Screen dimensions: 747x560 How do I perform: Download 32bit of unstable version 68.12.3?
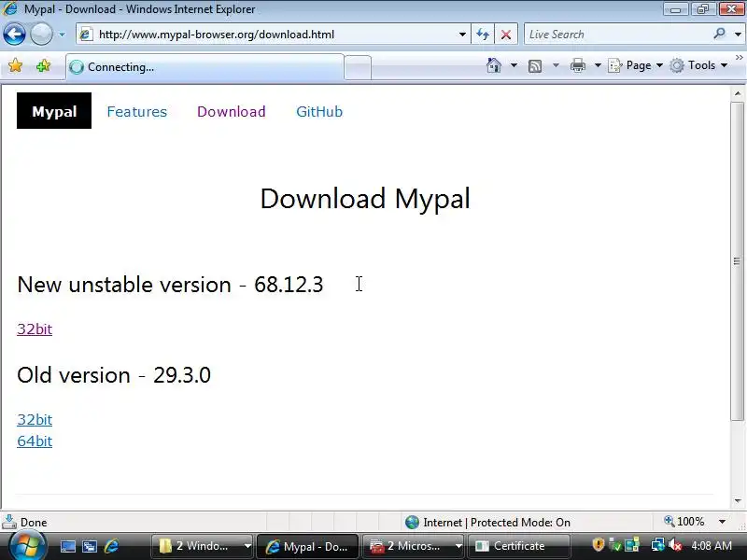coord(35,329)
